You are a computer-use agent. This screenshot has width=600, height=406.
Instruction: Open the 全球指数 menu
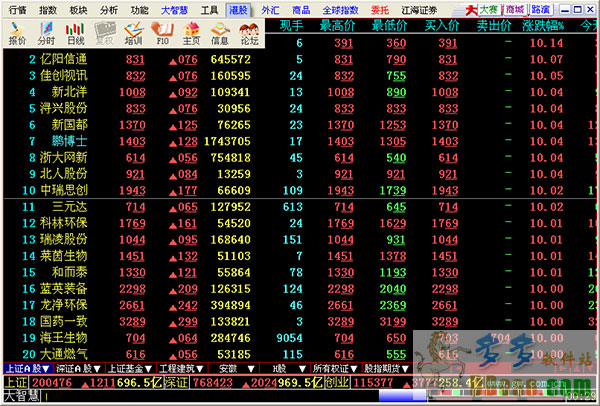click(x=341, y=10)
